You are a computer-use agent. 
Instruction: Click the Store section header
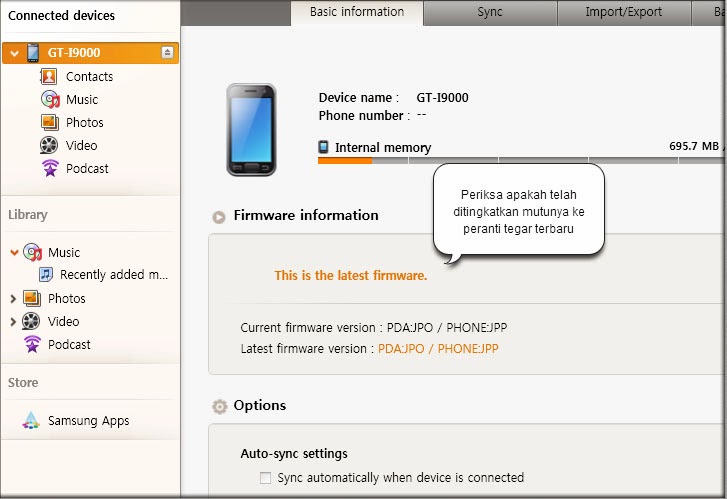(x=23, y=383)
